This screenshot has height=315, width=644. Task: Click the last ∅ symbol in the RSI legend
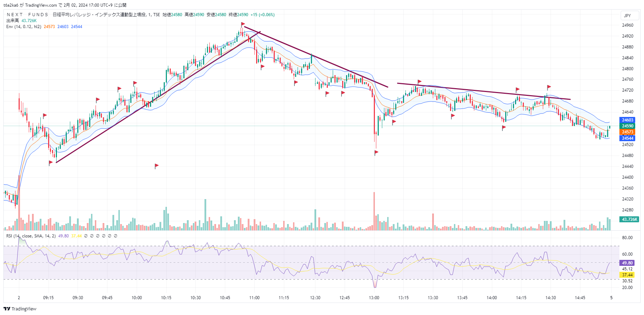point(116,236)
